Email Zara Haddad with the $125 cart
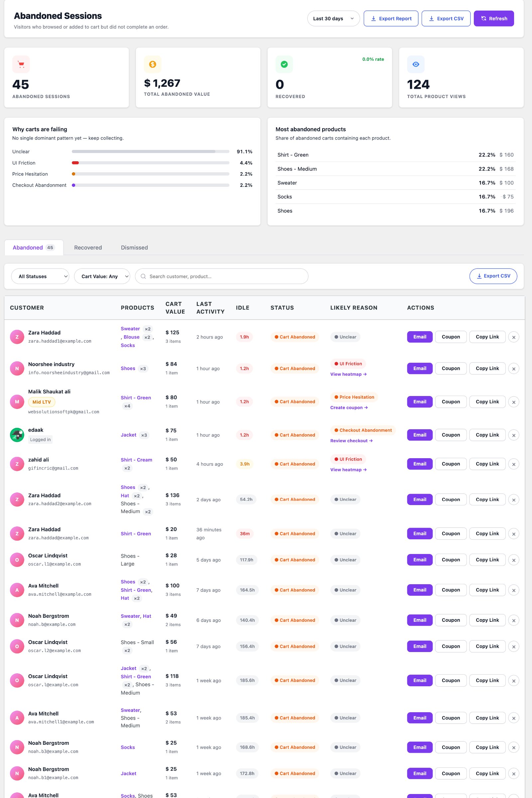This screenshot has width=532, height=798. [420, 337]
